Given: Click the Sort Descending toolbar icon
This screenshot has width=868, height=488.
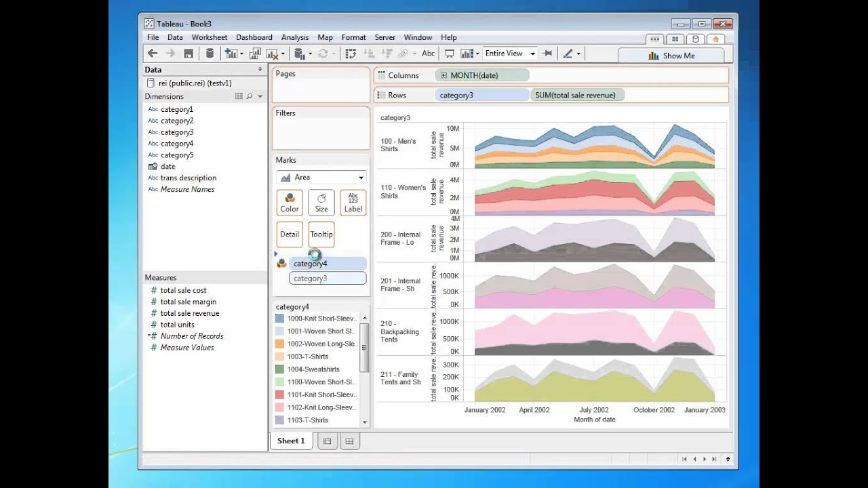Looking at the screenshot, I should click(x=386, y=54).
